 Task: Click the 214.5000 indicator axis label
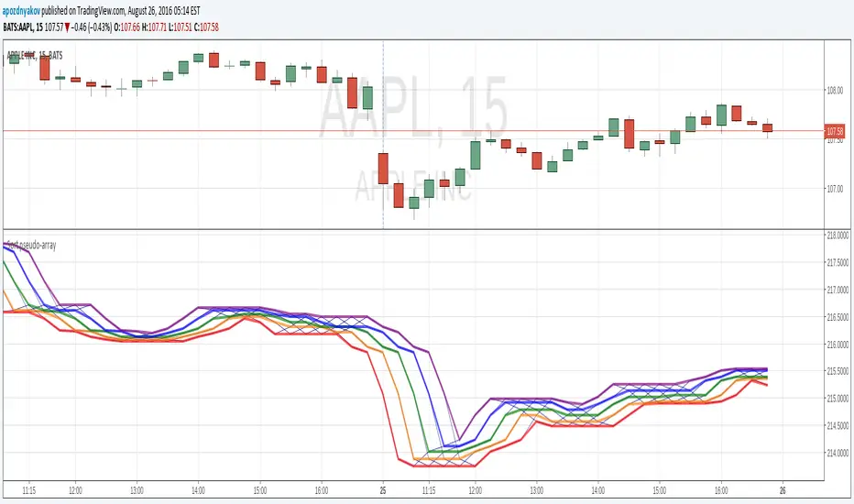(838, 425)
